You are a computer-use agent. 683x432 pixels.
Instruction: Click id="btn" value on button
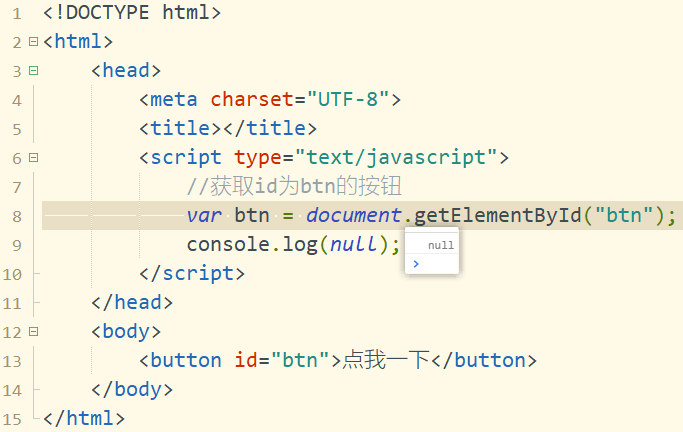pyautogui.click(x=300, y=361)
